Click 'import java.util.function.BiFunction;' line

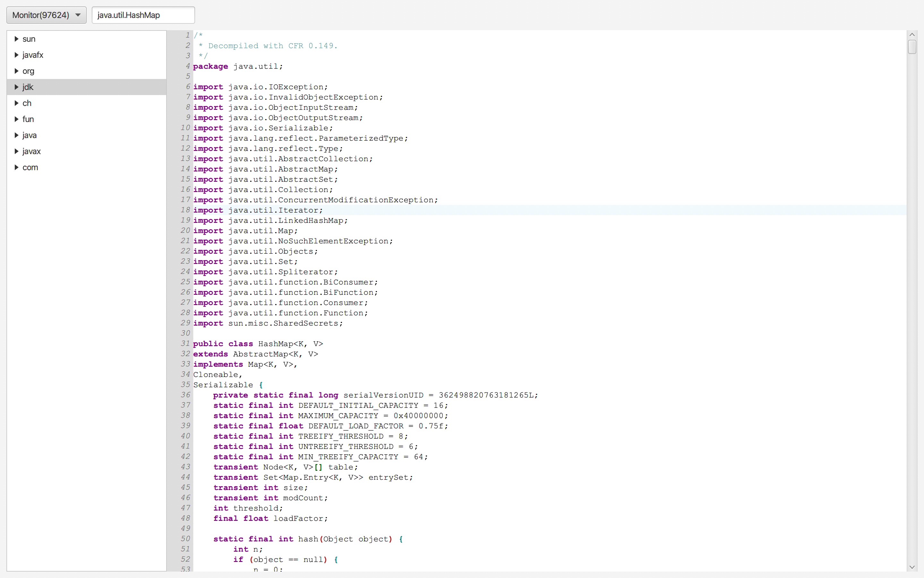[x=286, y=293]
